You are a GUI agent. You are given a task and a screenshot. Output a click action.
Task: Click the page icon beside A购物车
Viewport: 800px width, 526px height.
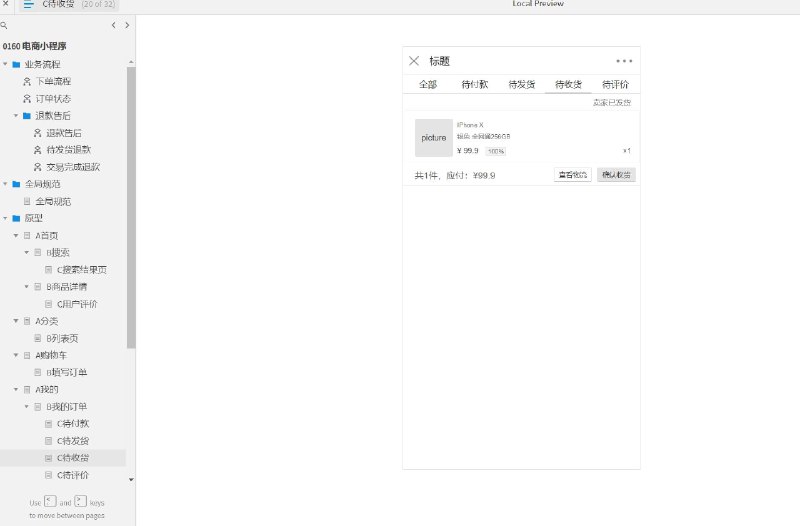(x=27, y=355)
